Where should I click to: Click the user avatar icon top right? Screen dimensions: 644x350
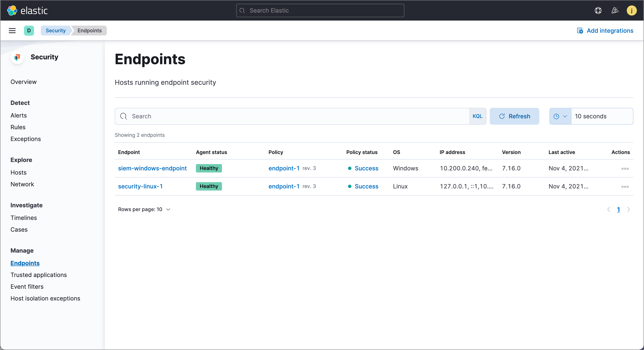631,10
